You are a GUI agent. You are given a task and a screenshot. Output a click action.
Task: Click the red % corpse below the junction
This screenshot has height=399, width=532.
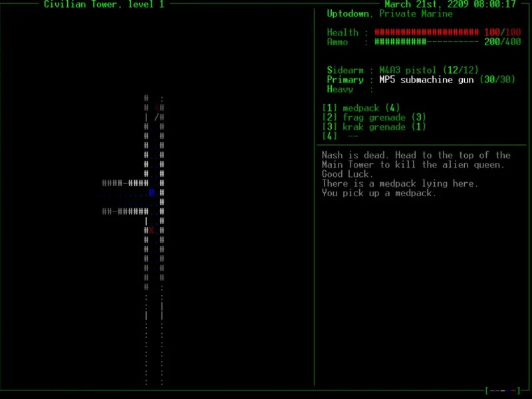(152, 231)
